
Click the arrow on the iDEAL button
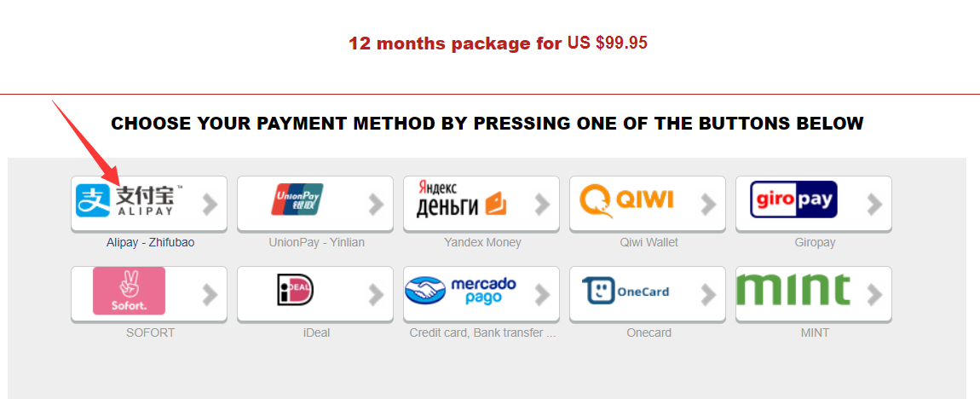[375, 295]
